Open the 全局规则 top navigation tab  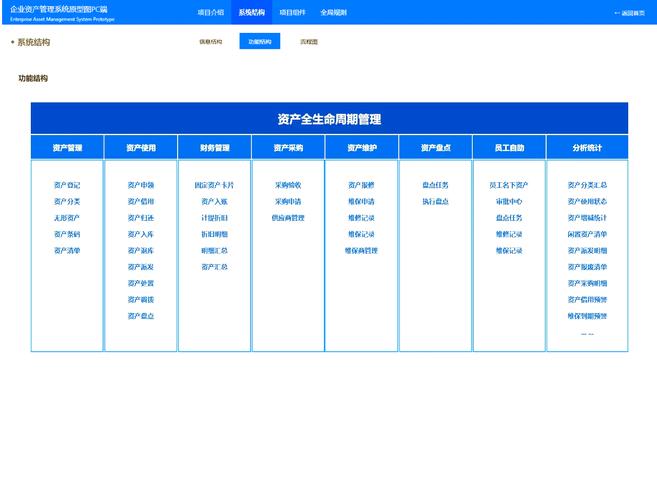coord(334,13)
